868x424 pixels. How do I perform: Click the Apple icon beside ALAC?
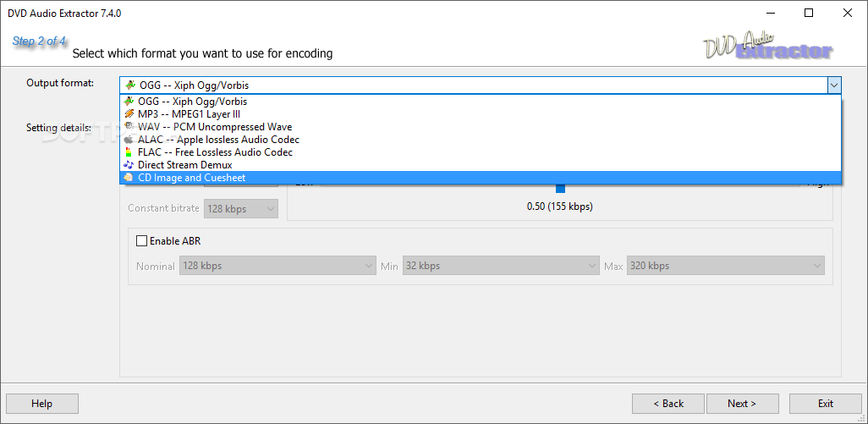[x=129, y=140]
